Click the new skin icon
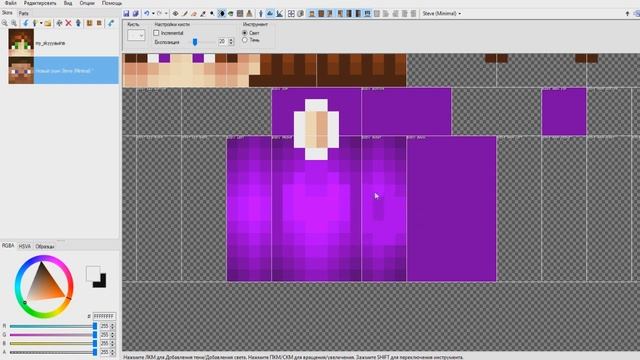Viewport: 640px width, 360px height. click(x=34, y=23)
